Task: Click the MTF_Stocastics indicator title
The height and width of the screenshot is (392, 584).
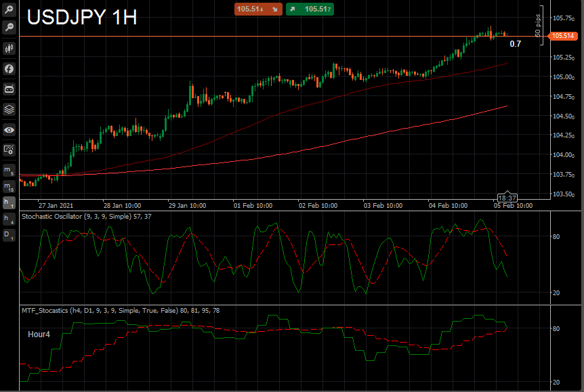Action: pyautogui.click(x=121, y=311)
